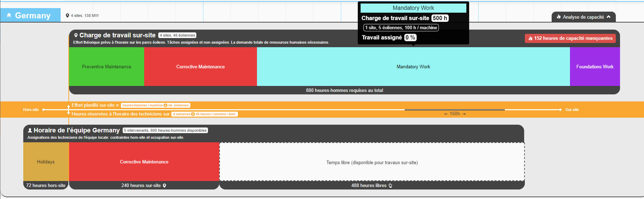Viewport: 644px width, 199px height.
Task: Select the purple Foundations Work block
Action: coord(595,67)
